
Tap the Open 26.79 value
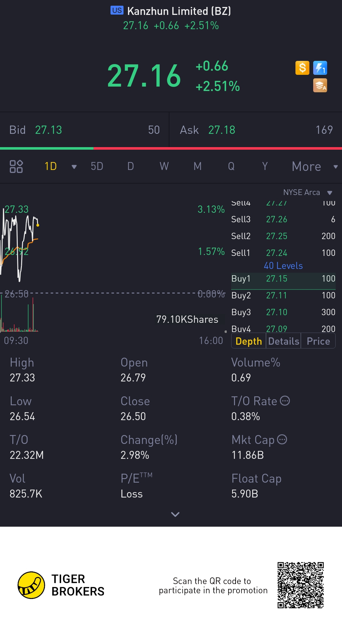coord(133,378)
